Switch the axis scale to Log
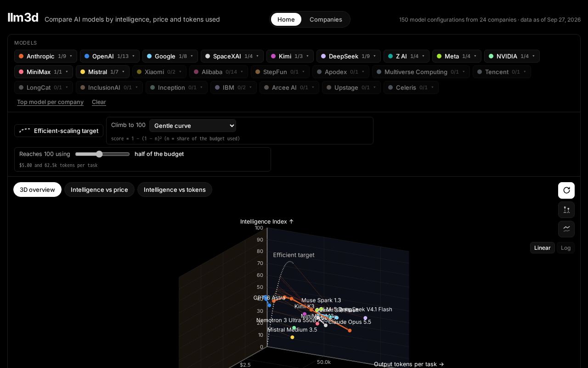588x368 pixels. click(565, 247)
